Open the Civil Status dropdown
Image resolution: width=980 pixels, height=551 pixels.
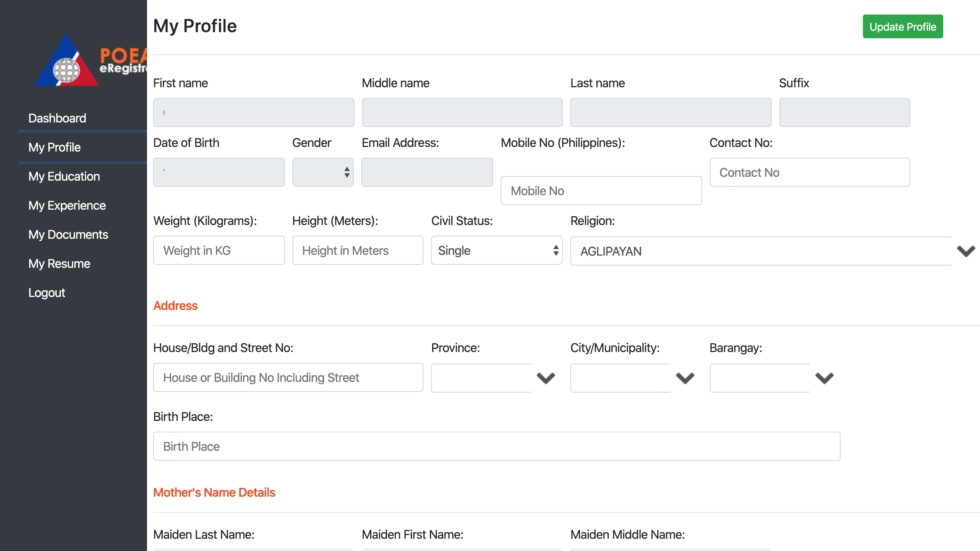(497, 251)
